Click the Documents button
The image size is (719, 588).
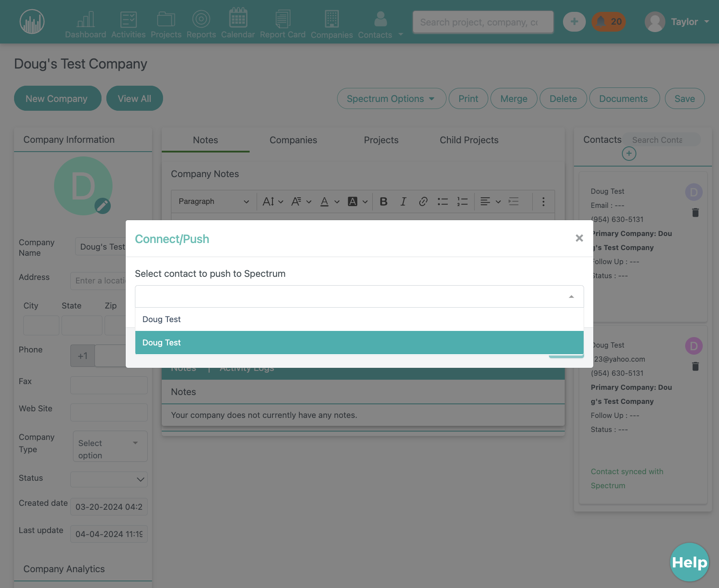click(x=624, y=98)
